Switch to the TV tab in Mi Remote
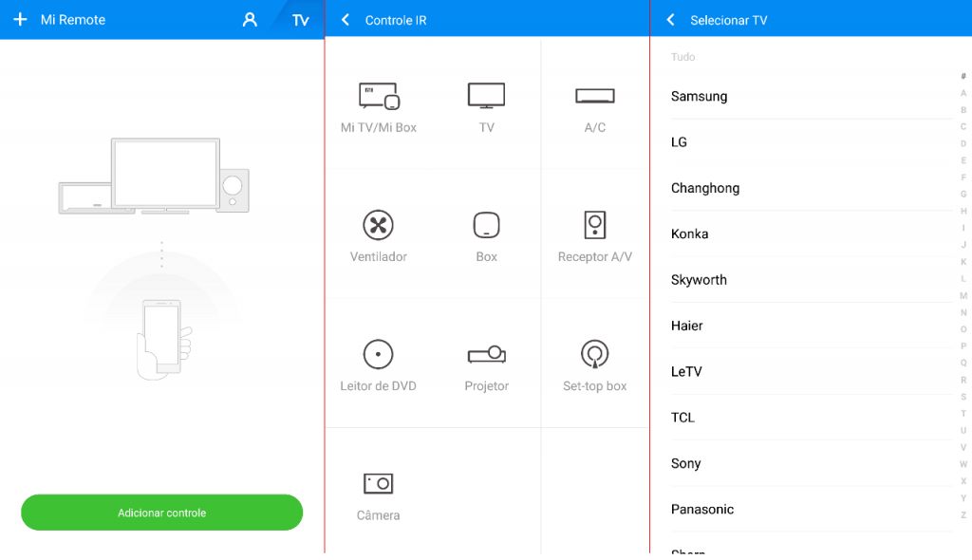Image resolution: width=972 pixels, height=560 pixels. click(x=301, y=20)
